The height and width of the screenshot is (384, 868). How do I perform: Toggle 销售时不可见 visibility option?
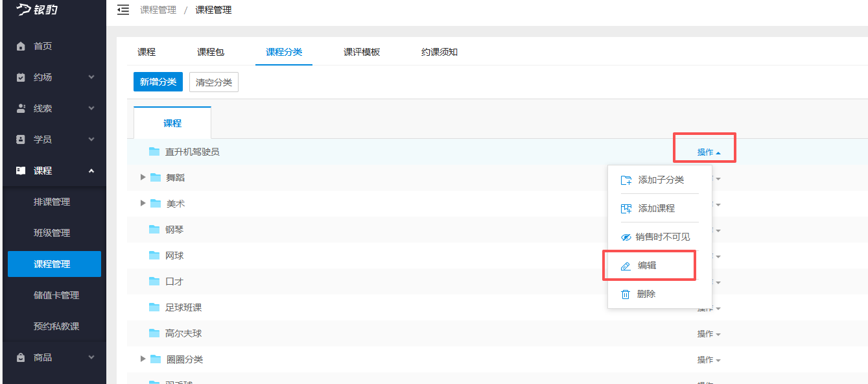655,237
